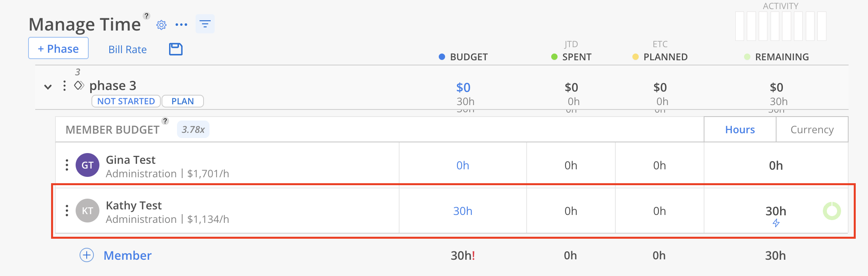
Task: Click phase 3 diamond milestone icon
Action: pos(79,85)
